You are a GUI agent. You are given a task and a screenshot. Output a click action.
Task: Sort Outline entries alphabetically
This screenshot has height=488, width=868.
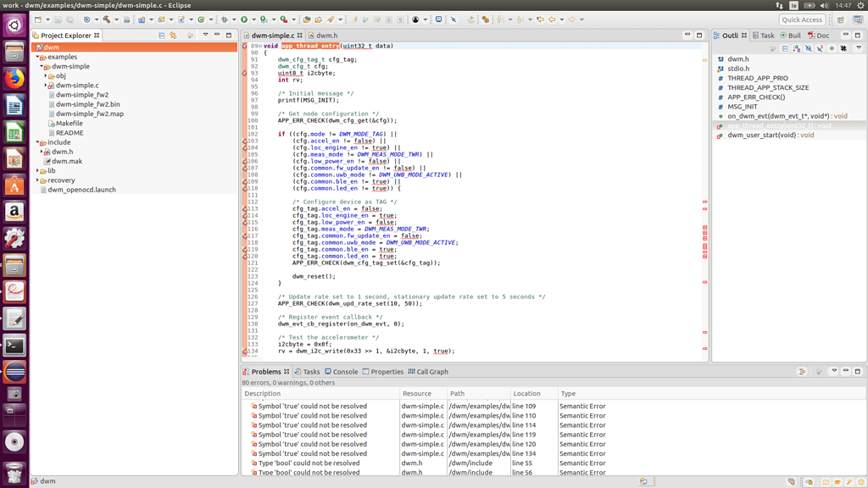point(797,47)
